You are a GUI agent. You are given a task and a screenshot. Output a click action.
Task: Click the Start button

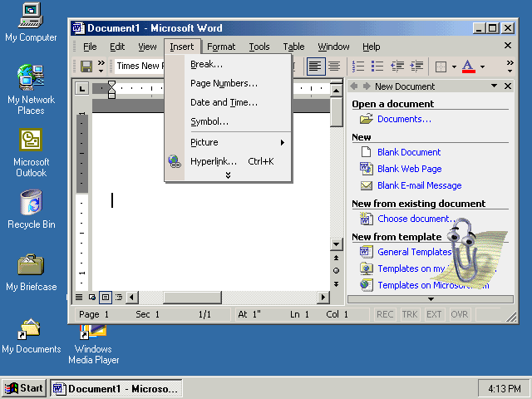coord(24,388)
